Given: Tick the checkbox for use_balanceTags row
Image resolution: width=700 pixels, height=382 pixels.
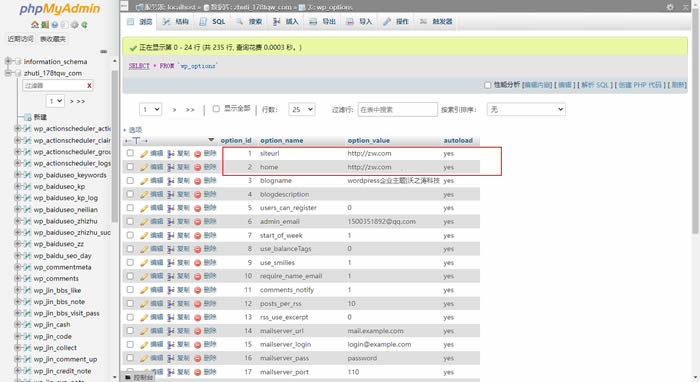Looking at the screenshot, I should click(130, 249).
